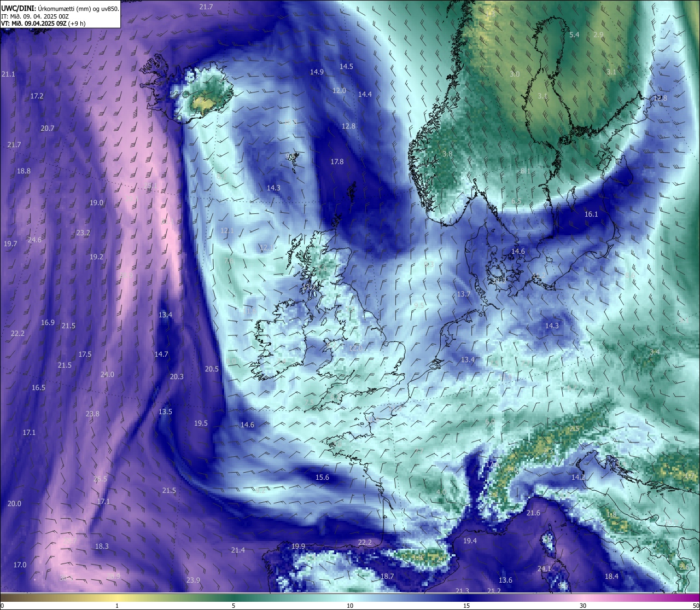Click the legend tick label 10
This screenshot has height=610, width=700.
click(350, 606)
